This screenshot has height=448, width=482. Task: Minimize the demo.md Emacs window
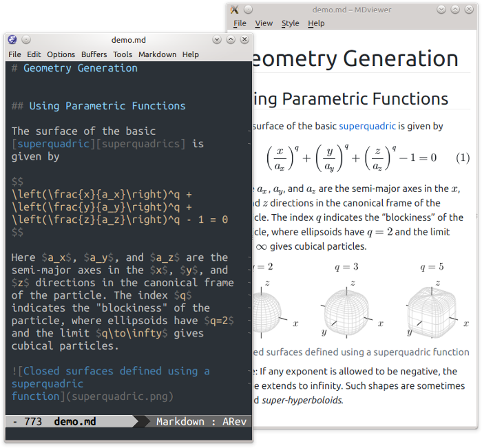point(217,40)
